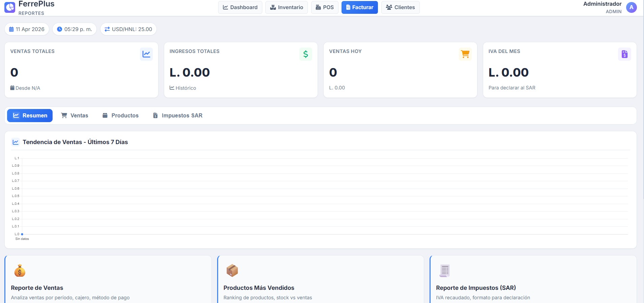Image resolution: width=644 pixels, height=303 pixels.
Task: Click the data point on sales trend chart
Action: tap(22, 234)
